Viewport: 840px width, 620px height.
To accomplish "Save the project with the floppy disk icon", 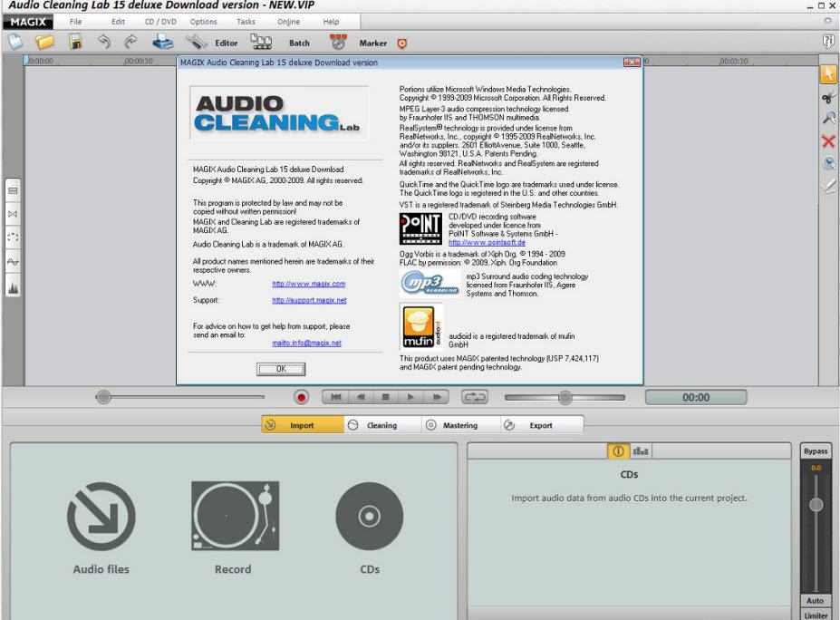I will (x=75, y=42).
